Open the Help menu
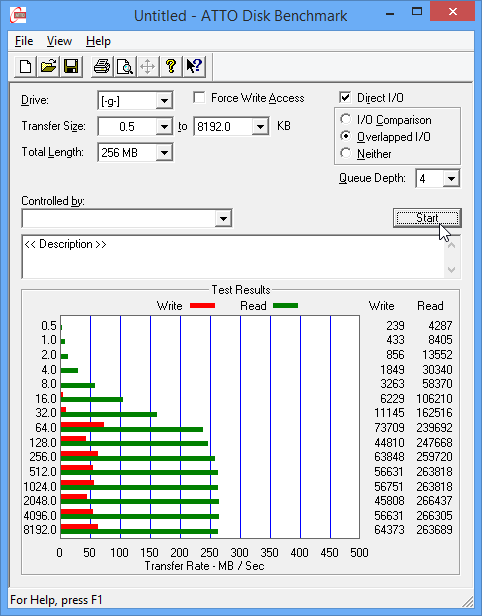The height and width of the screenshot is (616, 482). coord(98,41)
